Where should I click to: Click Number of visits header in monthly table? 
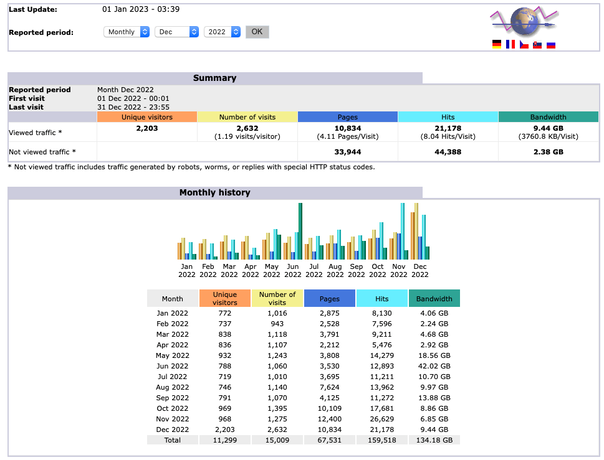point(277,299)
